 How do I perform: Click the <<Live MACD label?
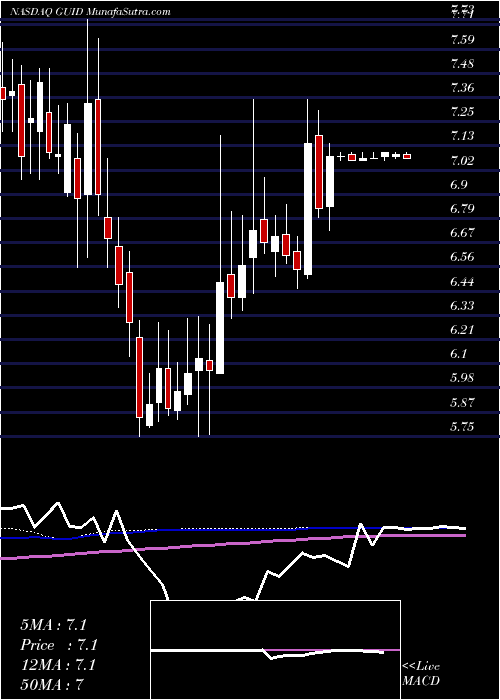(x=421, y=674)
